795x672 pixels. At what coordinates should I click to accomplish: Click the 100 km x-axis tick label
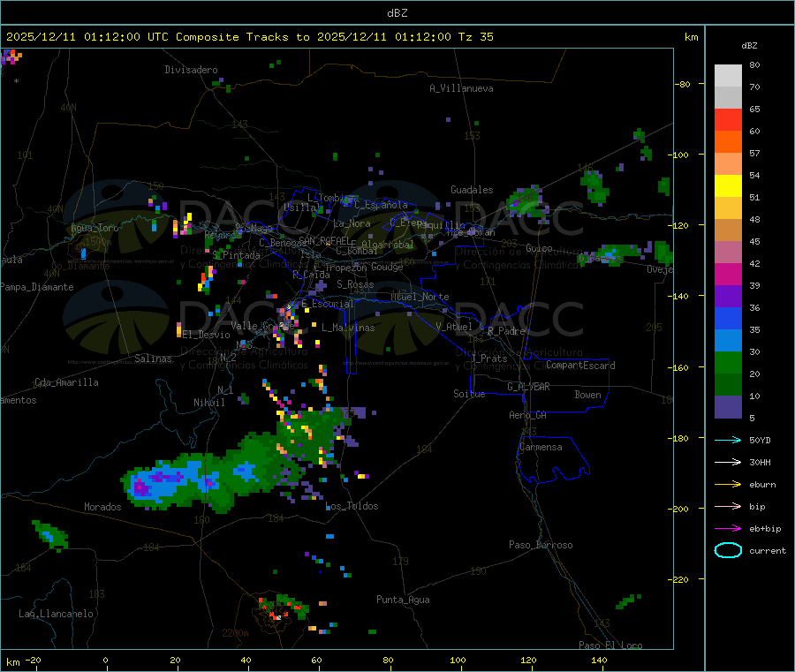click(x=458, y=660)
